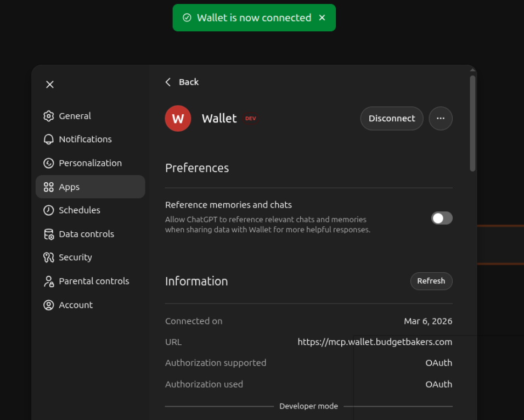Image resolution: width=524 pixels, height=420 pixels.
Task: Refresh the Wallet connection information
Action: tap(431, 281)
